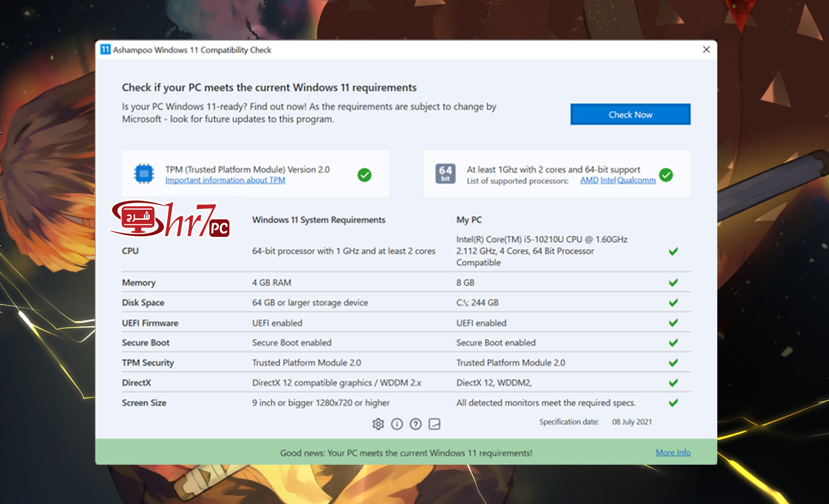Click the CPU row green checkmark
The width and height of the screenshot is (829, 504).
pyautogui.click(x=674, y=251)
